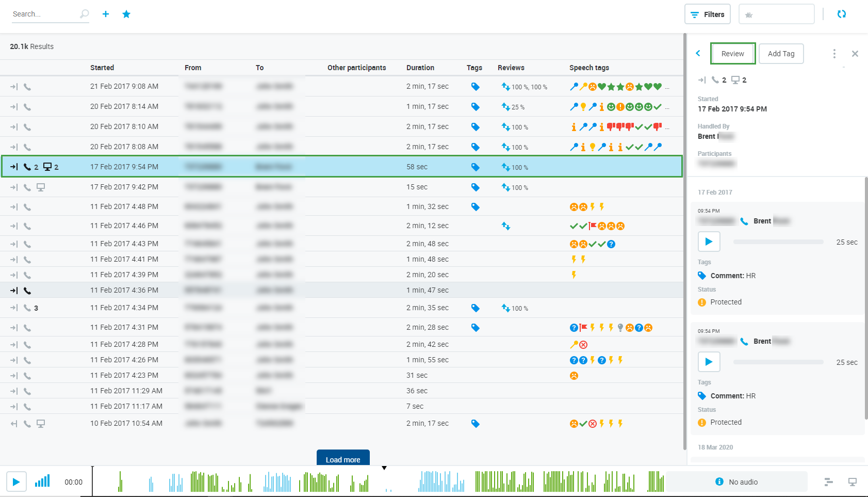
Task: Click into the Search input field
Action: point(44,14)
